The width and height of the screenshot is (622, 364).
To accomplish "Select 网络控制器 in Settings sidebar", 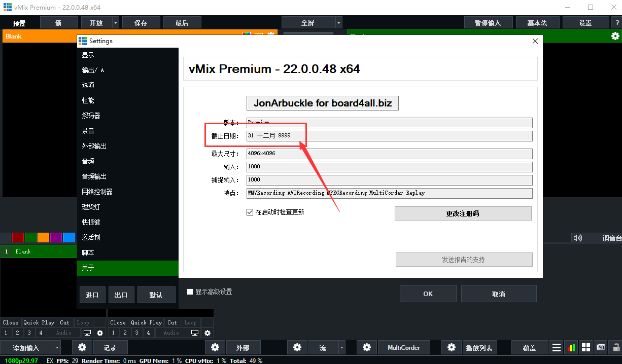I will [128, 192].
